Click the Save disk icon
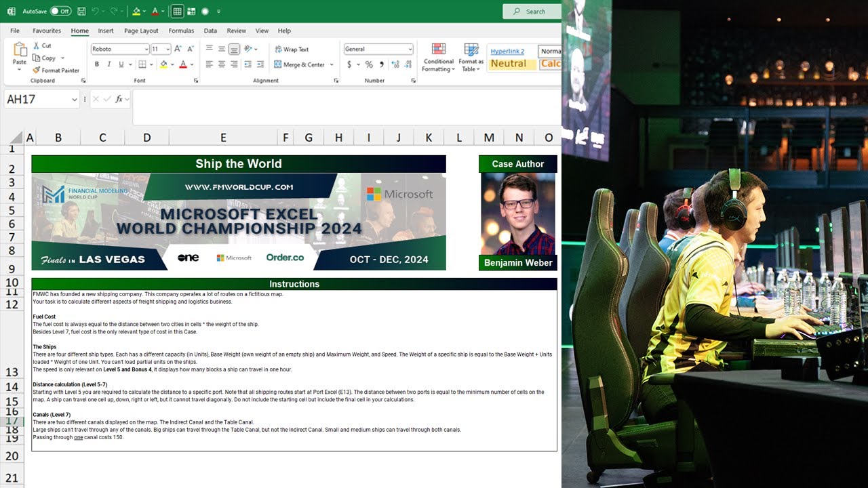This screenshot has width=868, height=488. tap(81, 12)
